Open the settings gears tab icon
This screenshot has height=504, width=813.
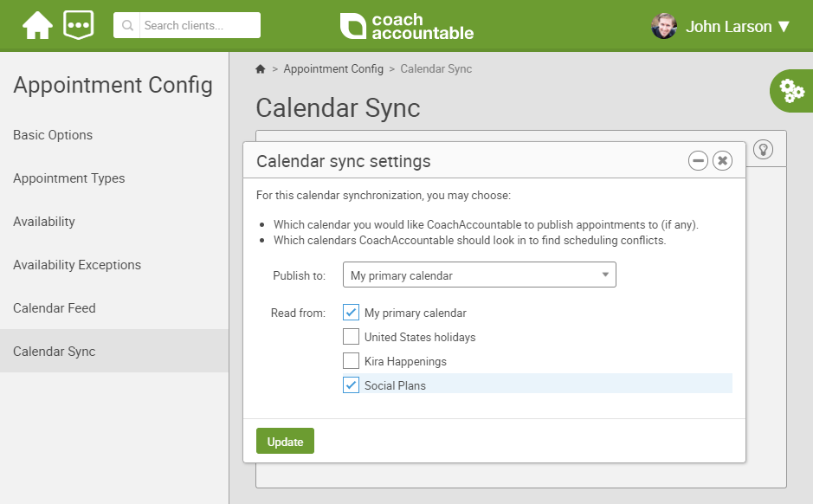pyautogui.click(x=791, y=91)
